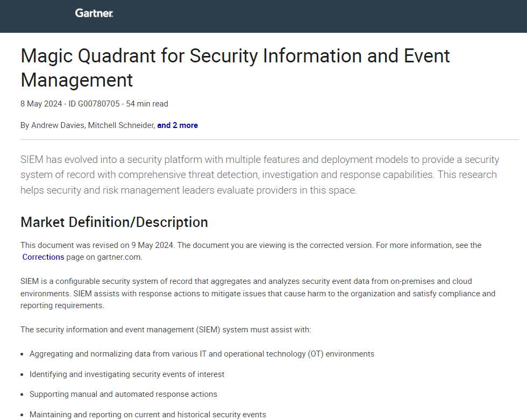Click the "Supporting manual and automated response" bullet
The width and height of the screenshot is (527, 420).
[x=123, y=394]
